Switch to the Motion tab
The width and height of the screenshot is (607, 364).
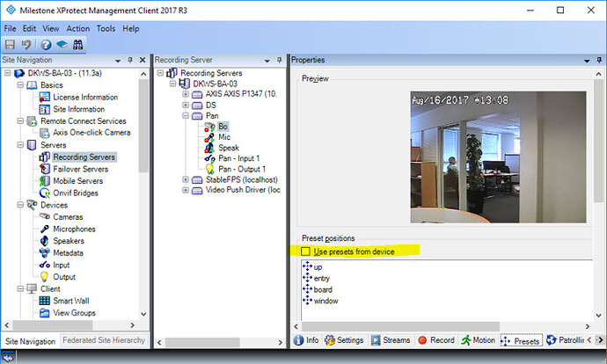point(478,340)
